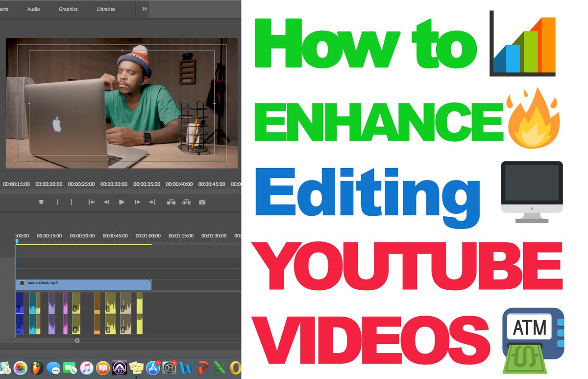Open App Store from the Dock
The width and height of the screenshot is (588, 379).
153,368
